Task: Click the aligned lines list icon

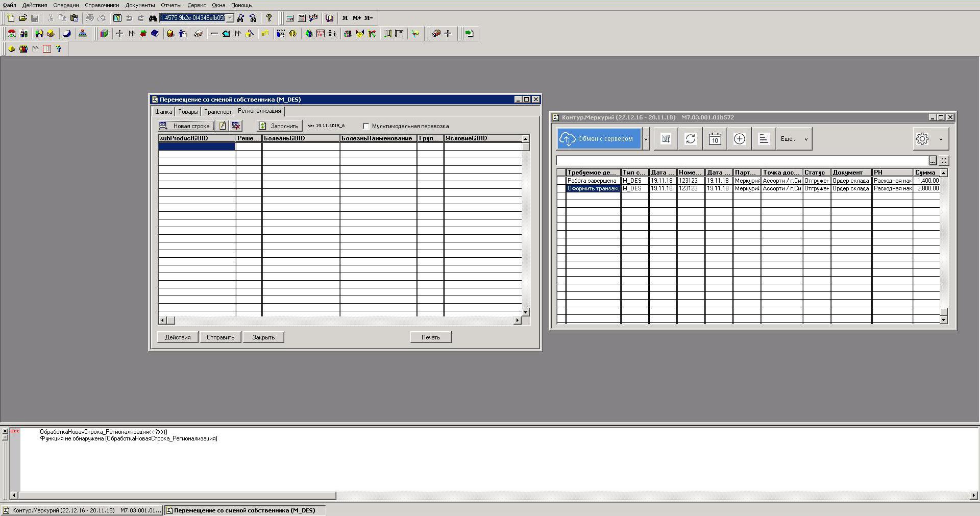Action: click(764, 139)
